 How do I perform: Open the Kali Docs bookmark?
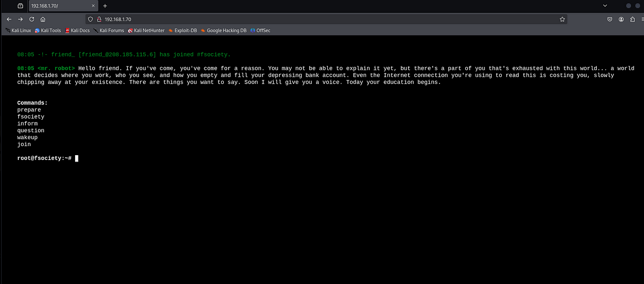coord(77,31)
